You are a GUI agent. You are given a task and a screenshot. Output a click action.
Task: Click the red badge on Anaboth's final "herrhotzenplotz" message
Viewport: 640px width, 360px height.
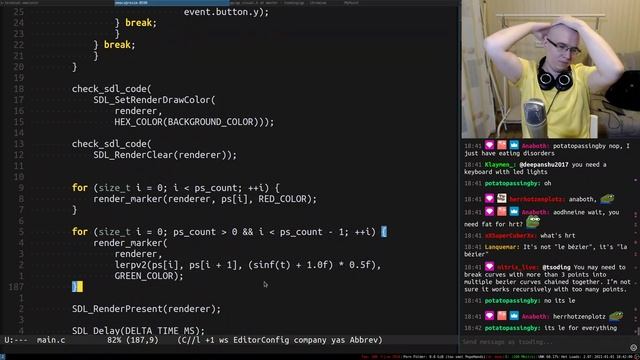[x=502, y=316]
